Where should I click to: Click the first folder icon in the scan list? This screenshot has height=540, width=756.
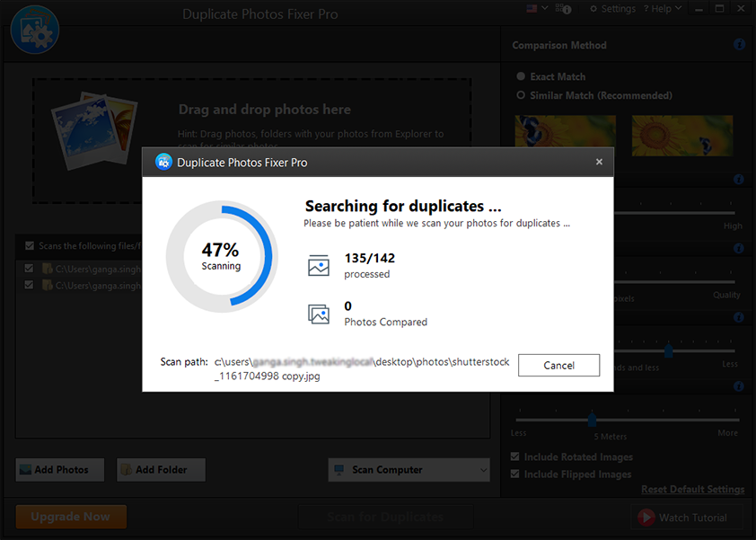48,269
